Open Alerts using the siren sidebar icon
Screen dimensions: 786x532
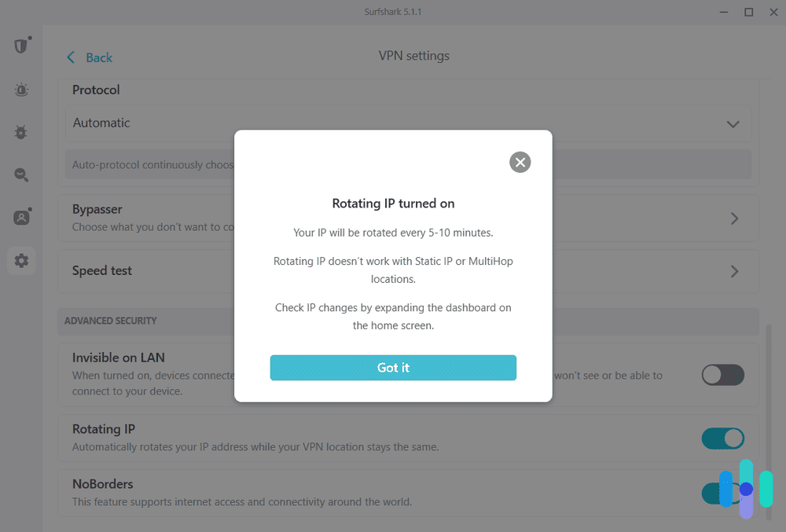21,90
